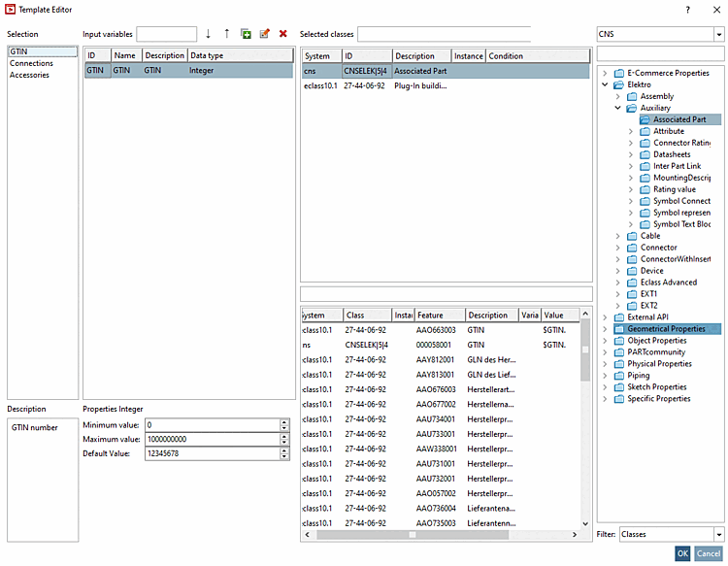The image size is (728, 566).
Task: Click the feature table horizontal scrollbar
Action: 412,534
